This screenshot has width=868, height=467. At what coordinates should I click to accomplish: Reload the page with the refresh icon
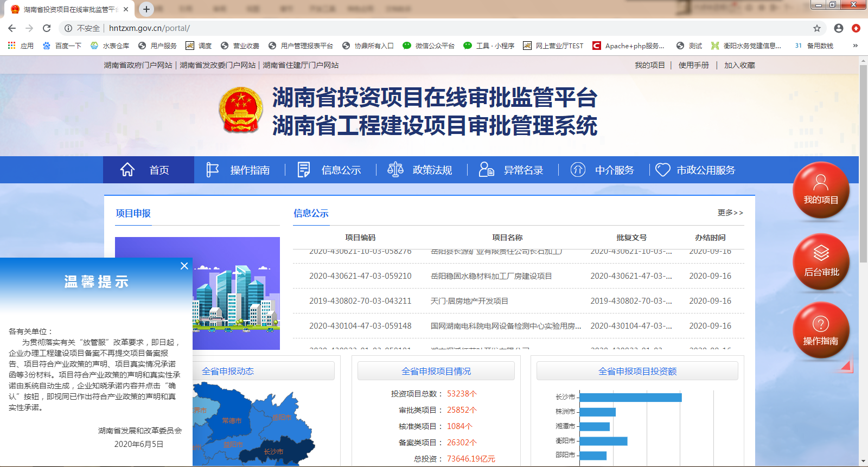[47, 28]
